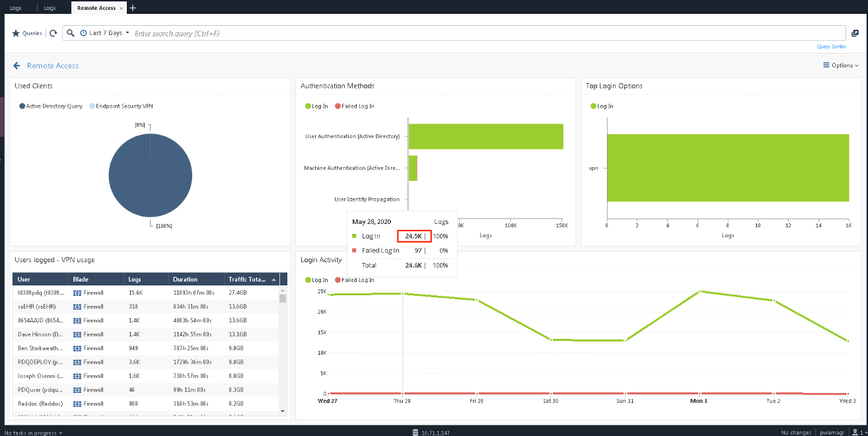
Task: Open the view in a new window icon
Action: coord(855,34)
